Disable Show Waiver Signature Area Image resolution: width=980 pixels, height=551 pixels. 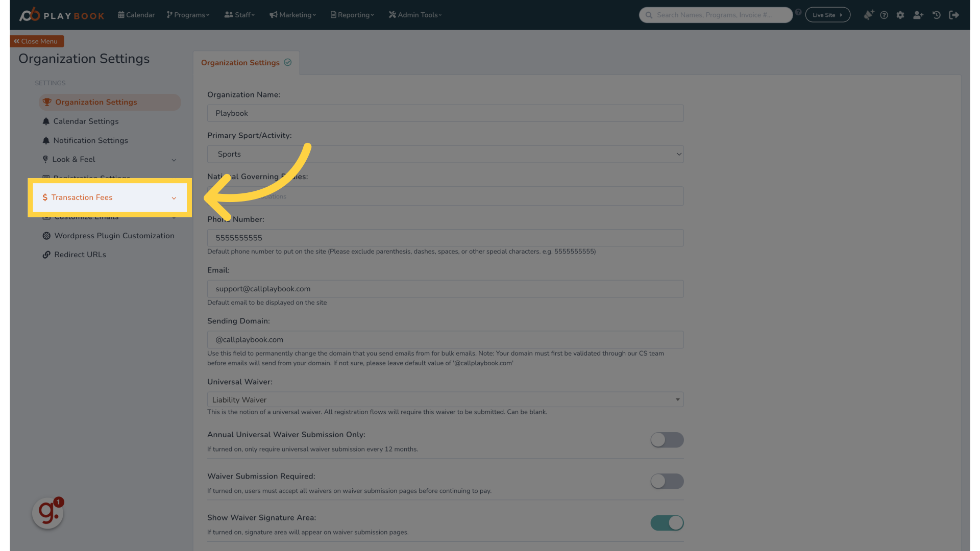666,523
